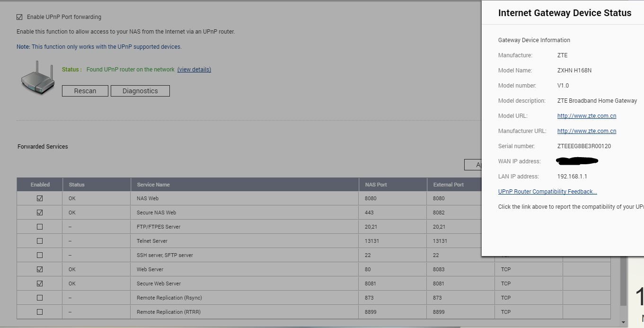The image size is (644, 328).
Task: Select the Web Server service name
Action: 150,269
